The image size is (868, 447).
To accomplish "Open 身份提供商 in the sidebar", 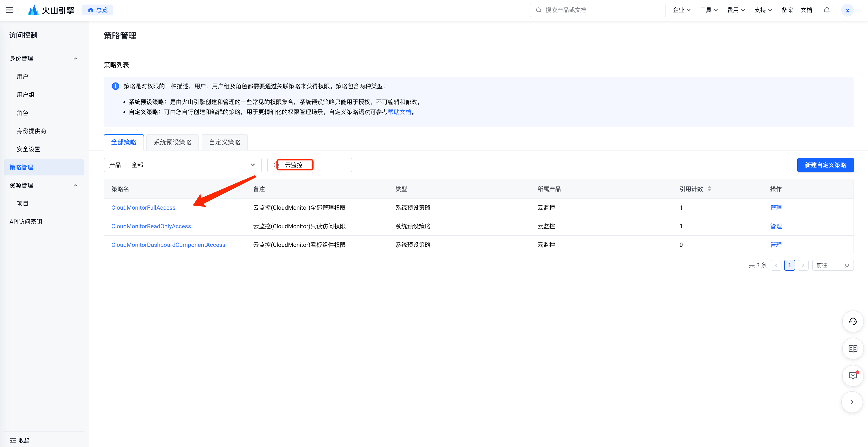I will click(31, 131).
